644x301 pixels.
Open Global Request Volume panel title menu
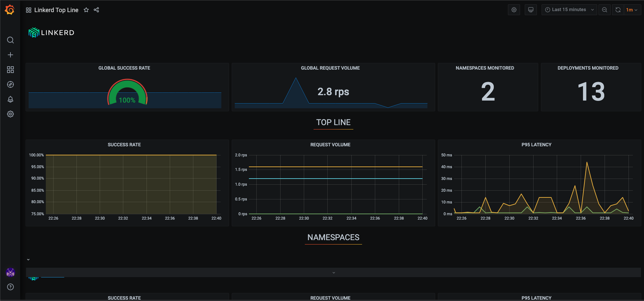coord(330,68)
